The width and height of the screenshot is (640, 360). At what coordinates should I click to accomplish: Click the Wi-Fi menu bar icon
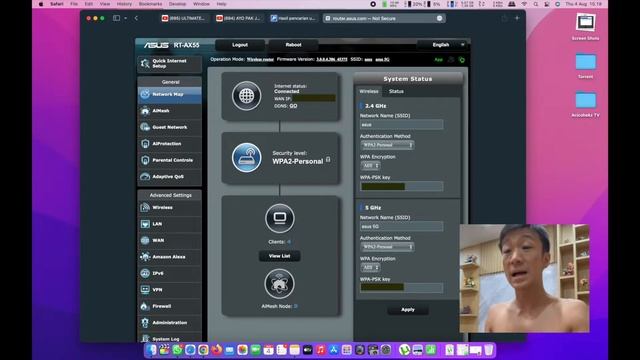(524, 4)
